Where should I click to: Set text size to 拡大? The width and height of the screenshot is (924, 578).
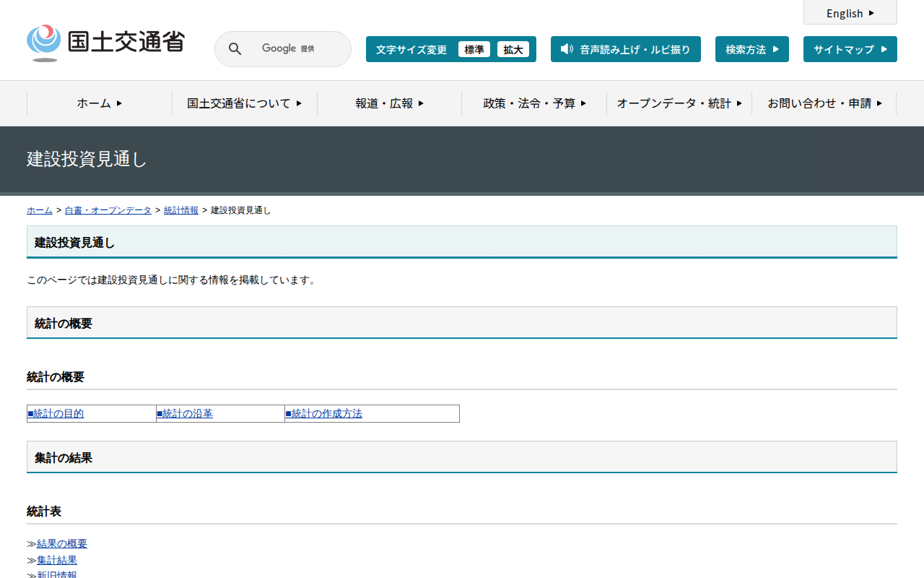click(513, 49)
